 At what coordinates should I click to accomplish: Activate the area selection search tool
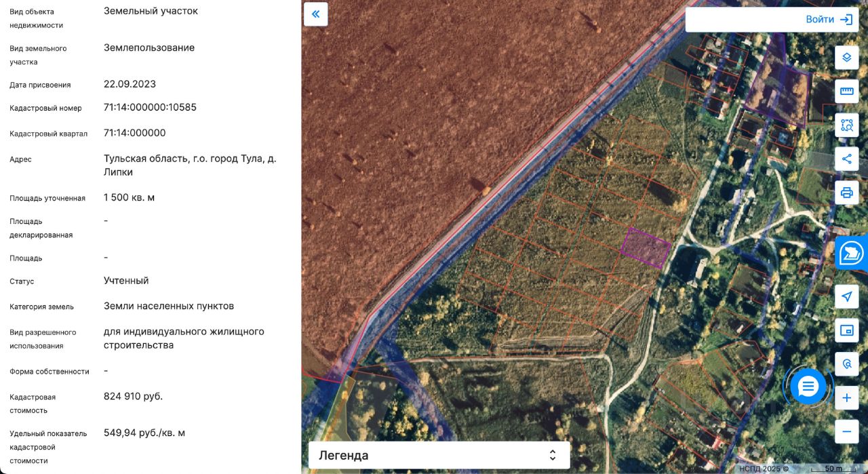(846, 125)
